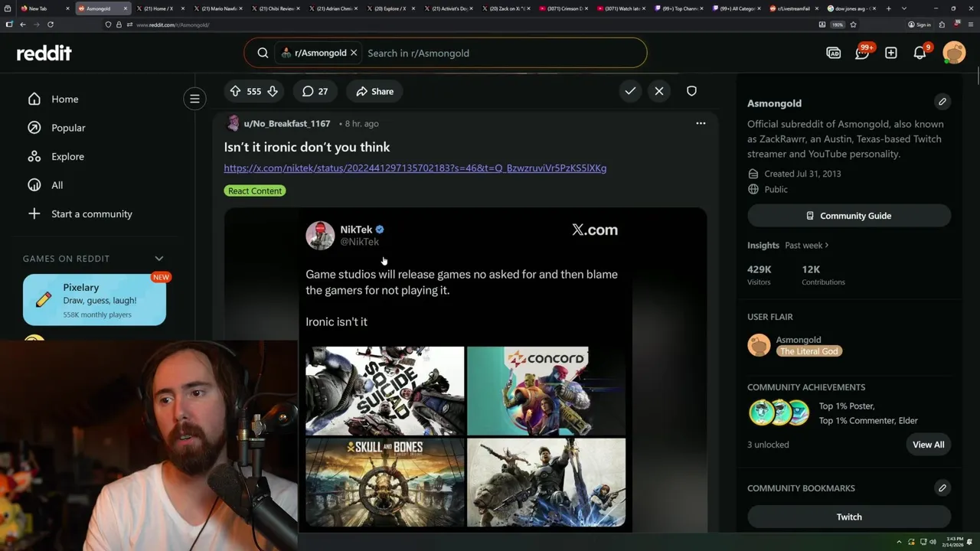The width and height of the screenshot is (980, 551).
Task: Switch to the Crimson YouTube tab
Action: [564, 8]
